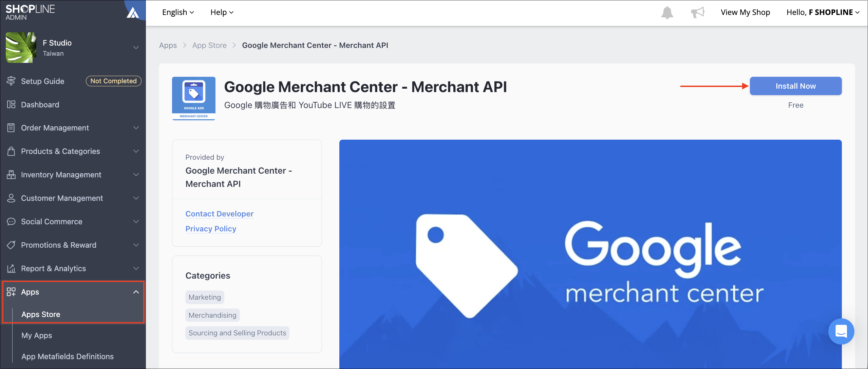This screenshot has width=868, height=369.
Task: Open the Help dropdown menu
Action: pyautogui.click(x=222, y=13)
